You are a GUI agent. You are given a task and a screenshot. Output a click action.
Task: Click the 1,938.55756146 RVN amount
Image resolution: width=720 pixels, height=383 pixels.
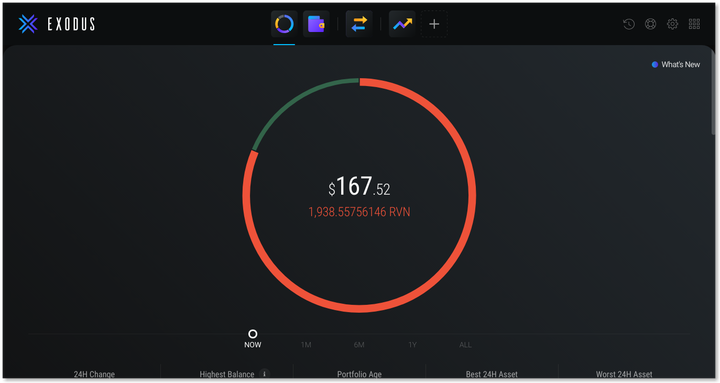359,212
